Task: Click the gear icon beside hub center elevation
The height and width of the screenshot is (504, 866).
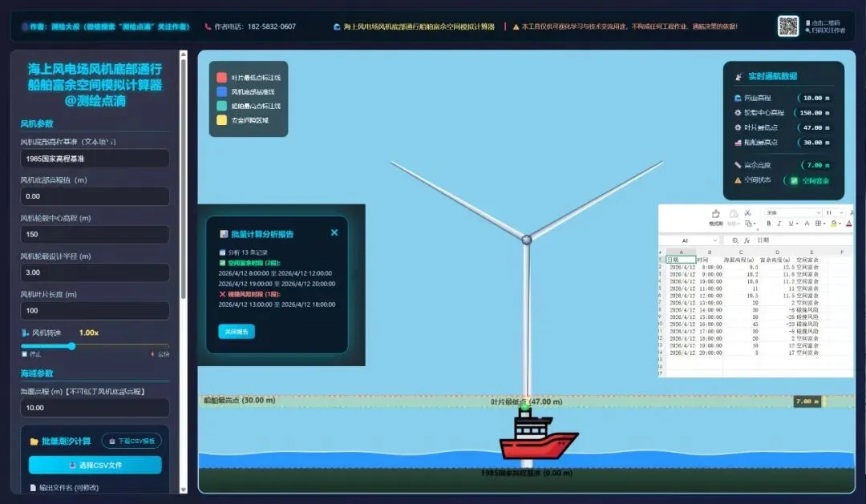Action: (738, 113)
